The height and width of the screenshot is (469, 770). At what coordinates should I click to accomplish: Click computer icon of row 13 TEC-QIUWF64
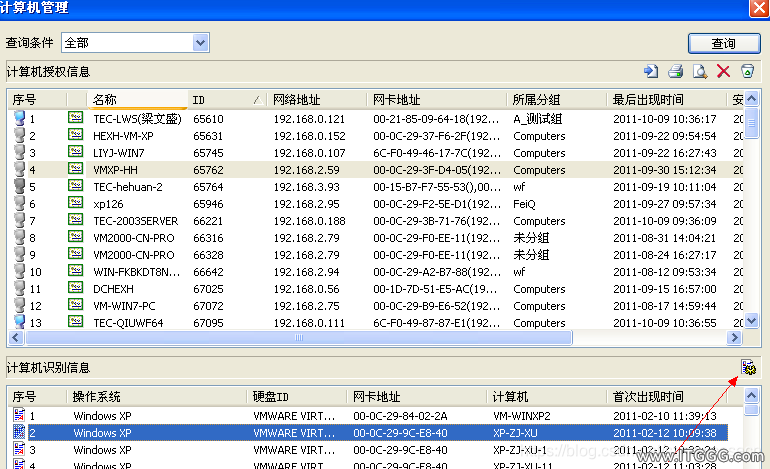(x=20, y=322)
